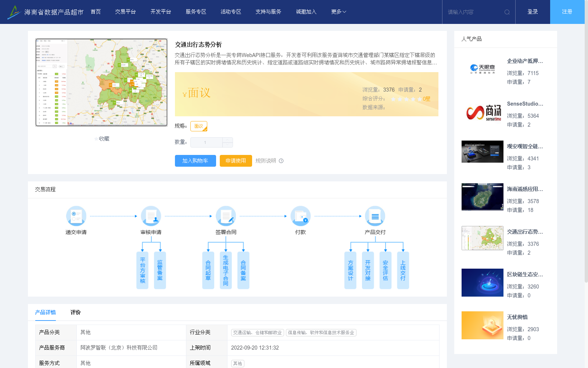The image size is (588, 368).
Task: Open 无忧舆情 product title
Action: [x=517, y=317]
